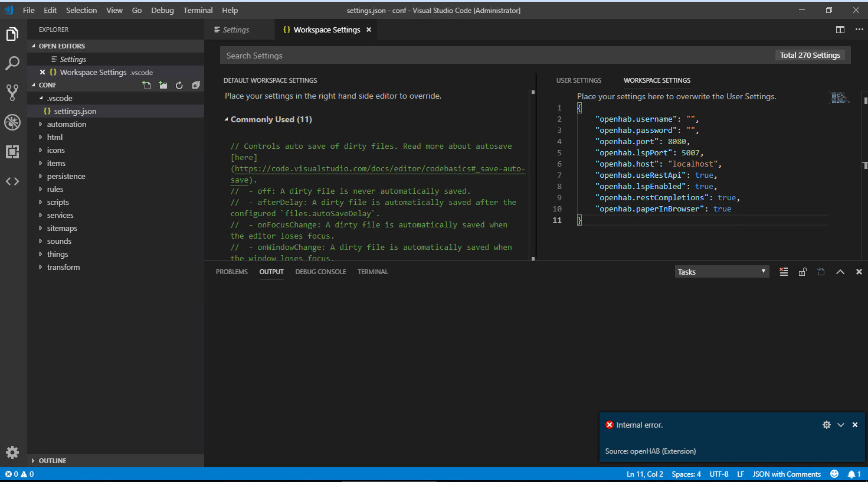Open the Debug view in activity bar

pos(12,122)
